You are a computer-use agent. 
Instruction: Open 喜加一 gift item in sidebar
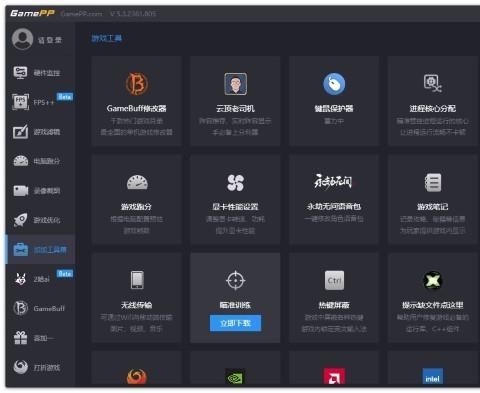40,338
